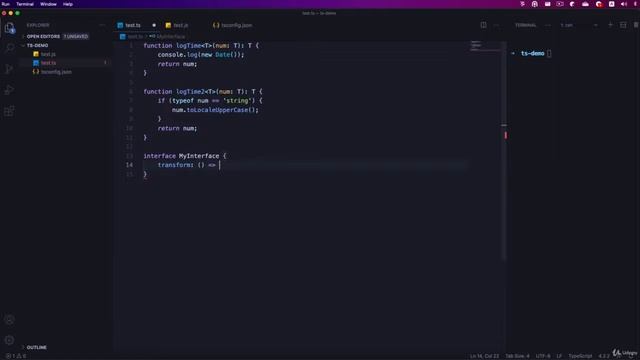Click the cloud icon in macOS menu bar
Screen dimensions: 640x360
[x=585, y=4]
